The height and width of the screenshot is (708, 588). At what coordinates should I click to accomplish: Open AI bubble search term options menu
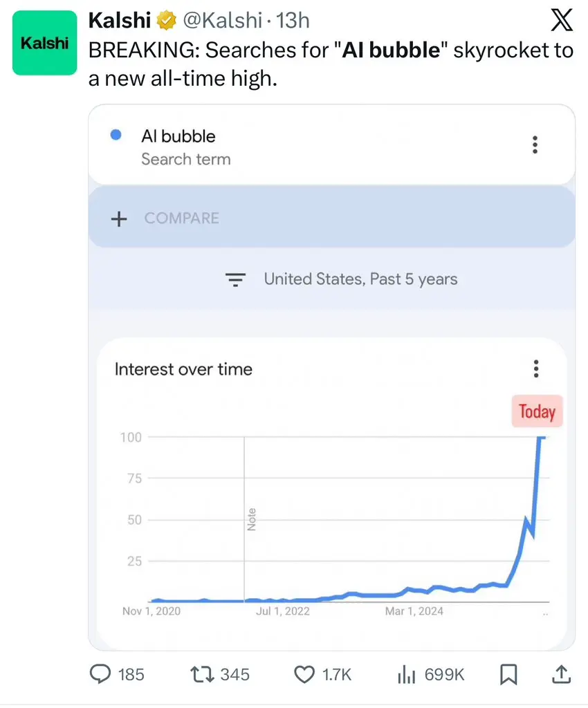click(x=534, y=145)
